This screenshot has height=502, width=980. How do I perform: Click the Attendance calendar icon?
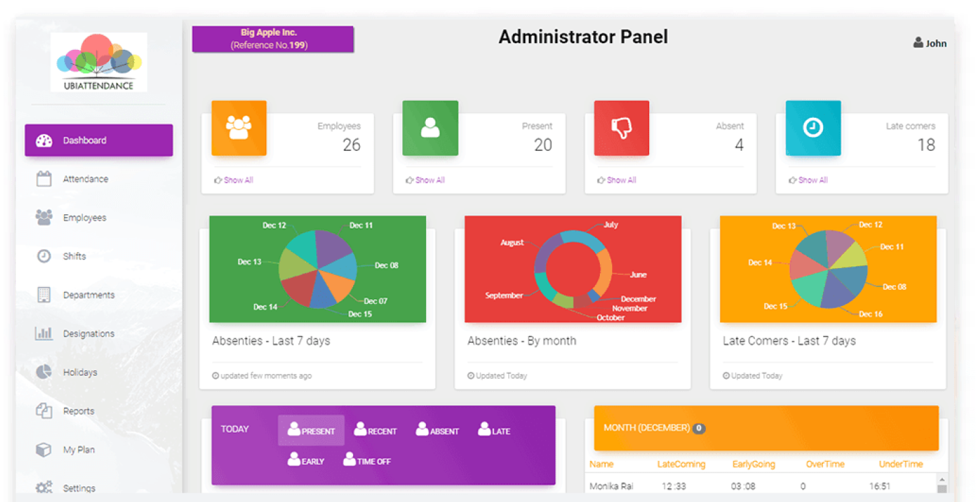(44, 179)
